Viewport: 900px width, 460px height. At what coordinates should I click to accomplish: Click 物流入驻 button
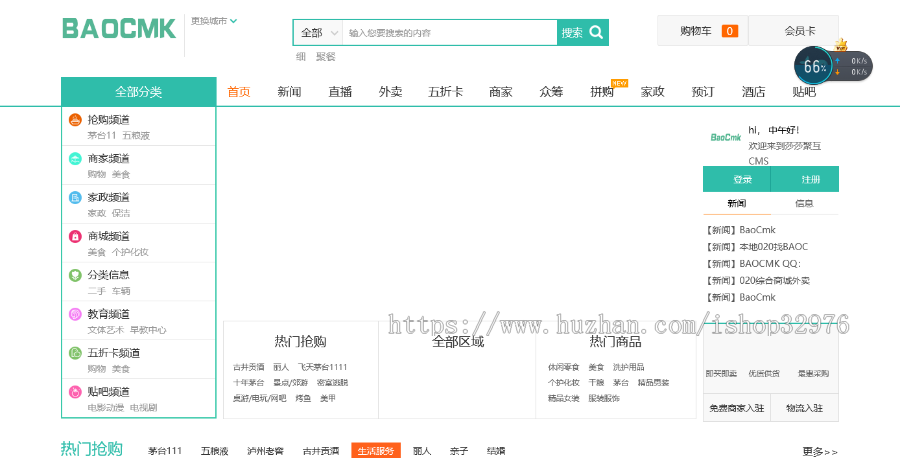point(804,408)
